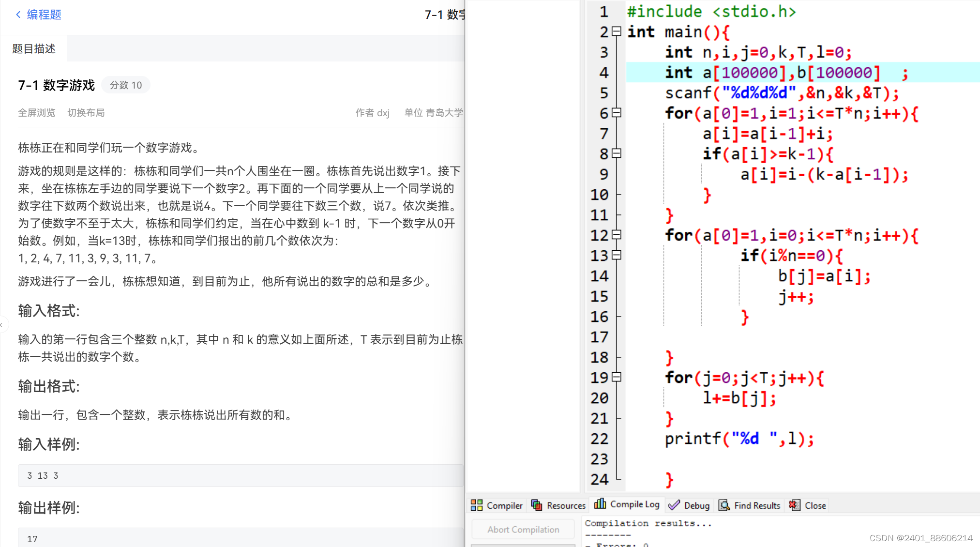980x547 pixels.
Task: Click the l+=b[j]; statement on line 20
Action: click(x=739, y=398)
